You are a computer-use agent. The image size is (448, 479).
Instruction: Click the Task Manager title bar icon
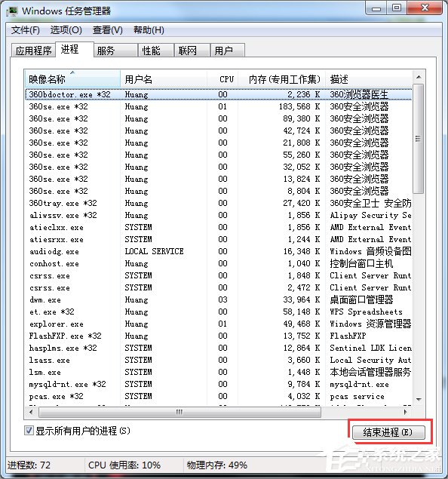[12, 11]
